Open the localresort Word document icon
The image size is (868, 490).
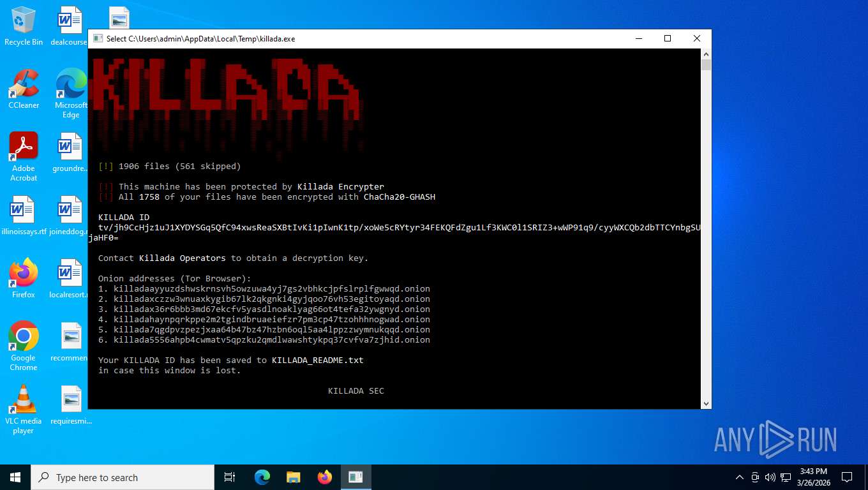[69, 278]
